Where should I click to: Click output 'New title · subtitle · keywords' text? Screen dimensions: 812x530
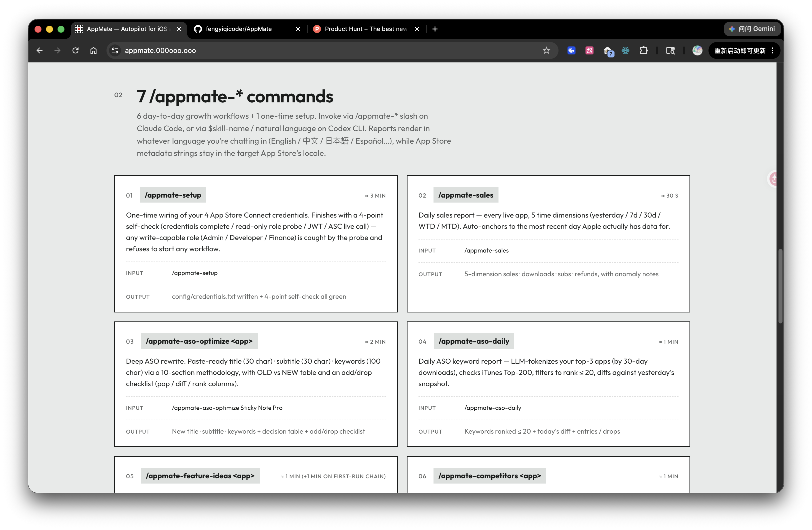click(268, 431)
